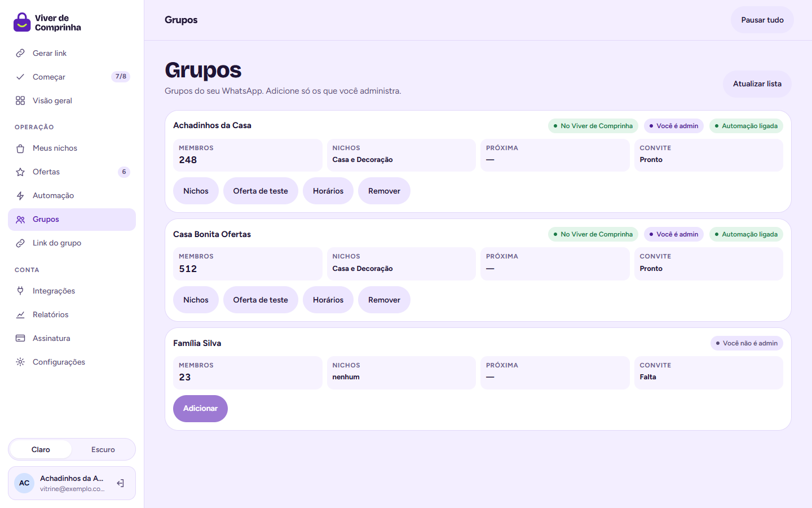
Task: Open Configurações page
Action: coord(72,362)
